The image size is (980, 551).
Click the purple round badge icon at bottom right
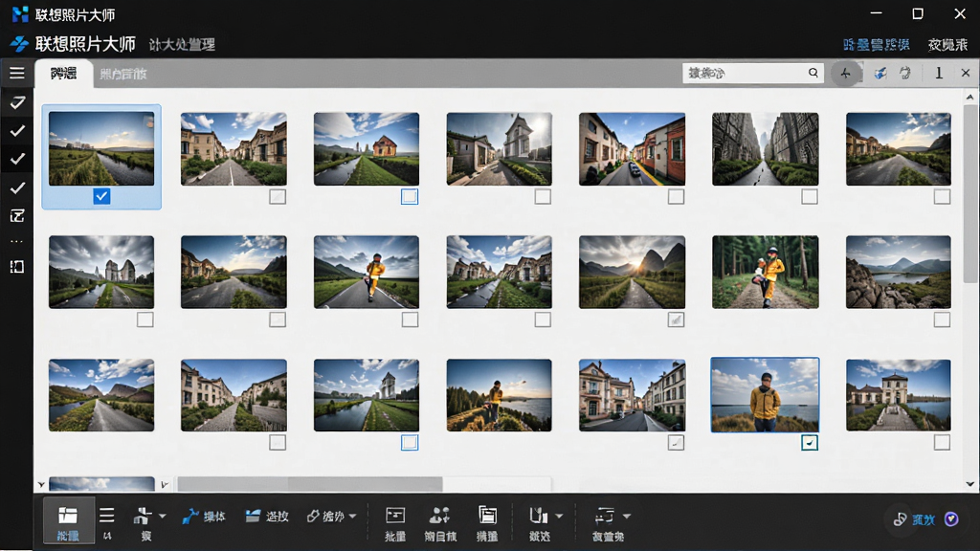(x=951, y=519)
